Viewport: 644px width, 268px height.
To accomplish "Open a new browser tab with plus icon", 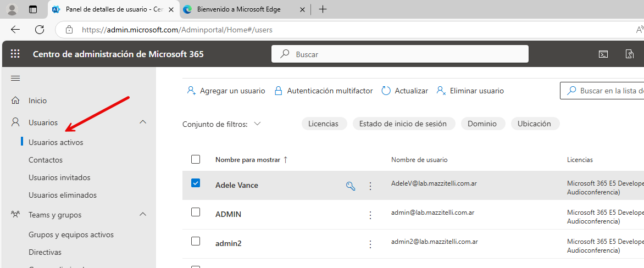I will [x=323, y=9].
